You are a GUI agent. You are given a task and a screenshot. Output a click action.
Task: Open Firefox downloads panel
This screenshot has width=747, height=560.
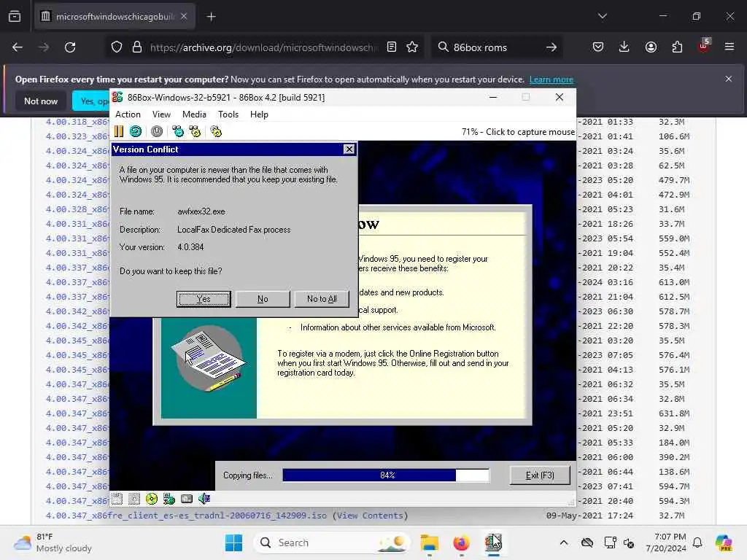click(x=624, y=47)
